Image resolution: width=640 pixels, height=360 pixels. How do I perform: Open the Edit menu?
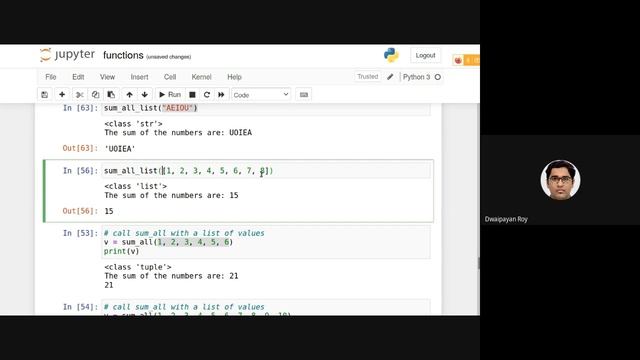78,77
